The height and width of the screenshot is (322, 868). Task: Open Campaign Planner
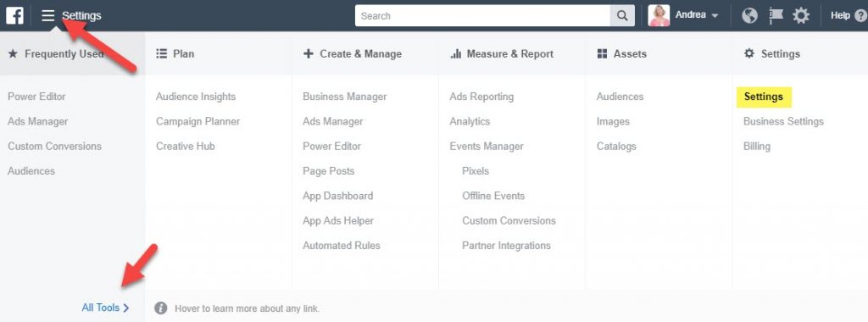pos(198,121)
